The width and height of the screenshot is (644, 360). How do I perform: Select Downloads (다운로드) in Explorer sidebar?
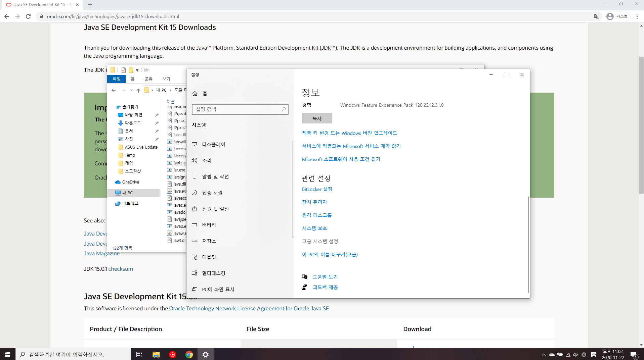tap(130, 123)
